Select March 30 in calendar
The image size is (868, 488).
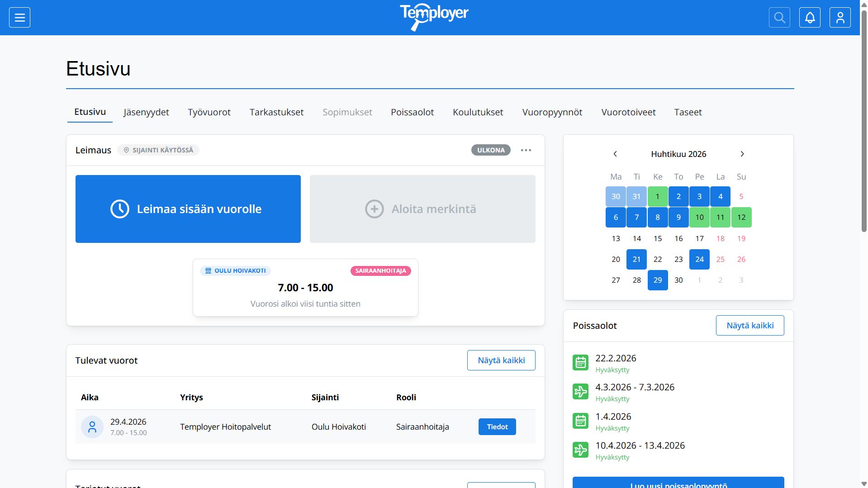(x=616, y=197)
